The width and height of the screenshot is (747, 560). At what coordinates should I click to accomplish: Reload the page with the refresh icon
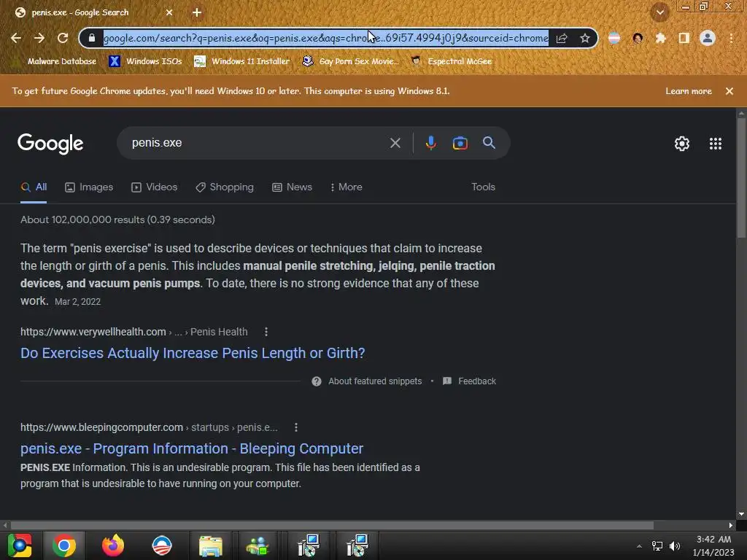pyautogui.click(x=63, y=38)
